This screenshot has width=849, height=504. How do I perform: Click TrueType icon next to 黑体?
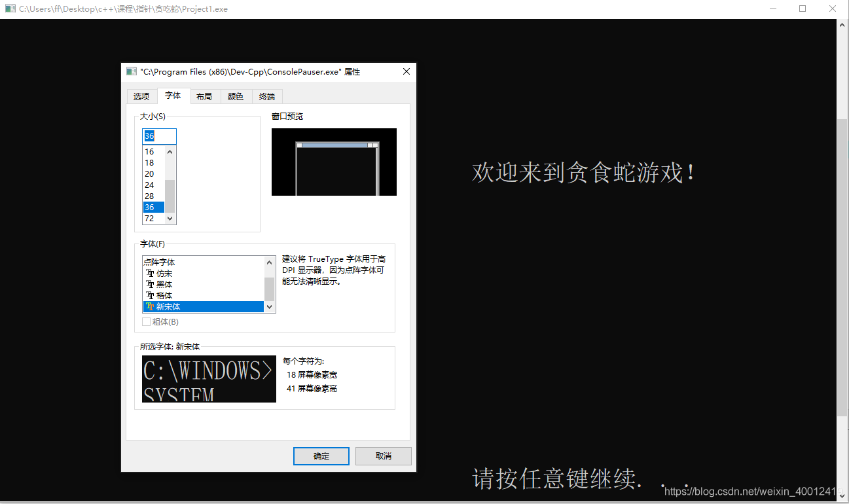tap(150, 285)
